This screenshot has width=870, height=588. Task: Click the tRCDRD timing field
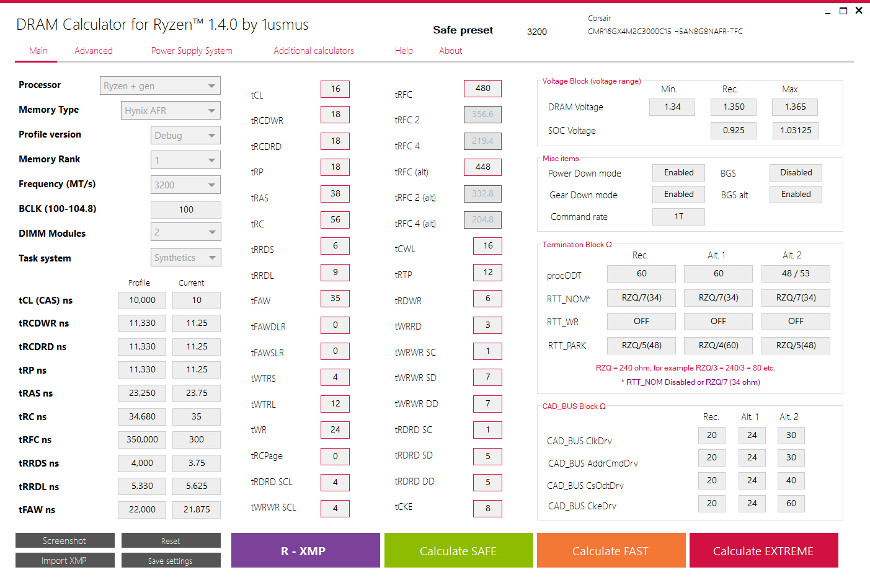pyautogui.click(x=335, y=141)
